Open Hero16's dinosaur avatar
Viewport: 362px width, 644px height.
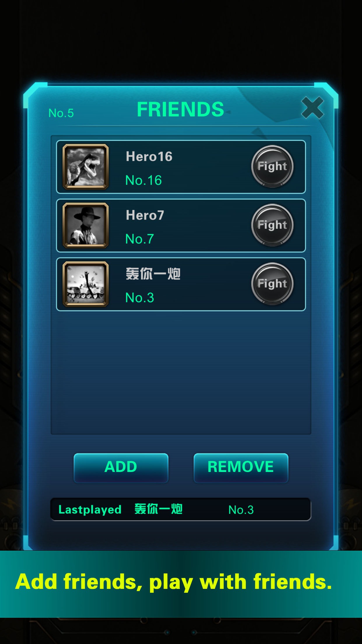click(86, 167)
